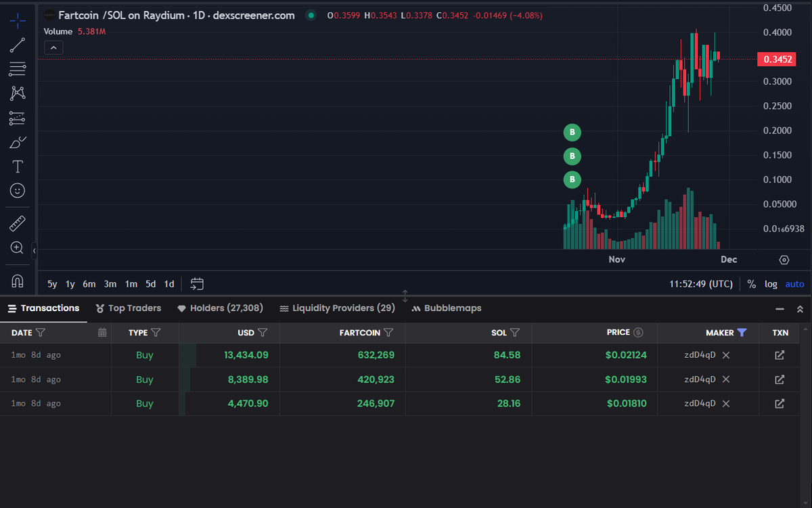Open the UTC timezone menu
Screen dimensions: 812x508
pyautogui.click(x=701, y=284)
